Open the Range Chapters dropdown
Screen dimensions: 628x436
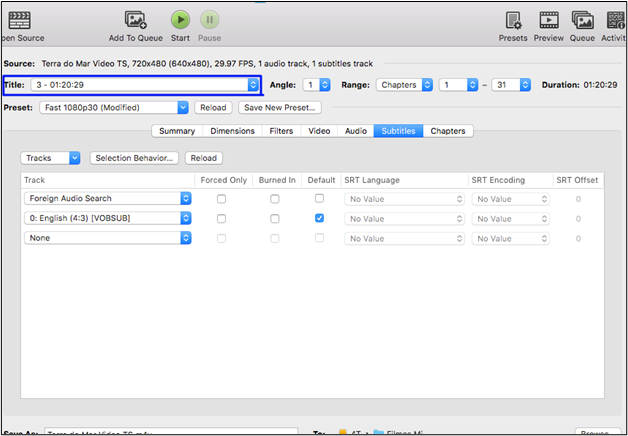[427, 85]
